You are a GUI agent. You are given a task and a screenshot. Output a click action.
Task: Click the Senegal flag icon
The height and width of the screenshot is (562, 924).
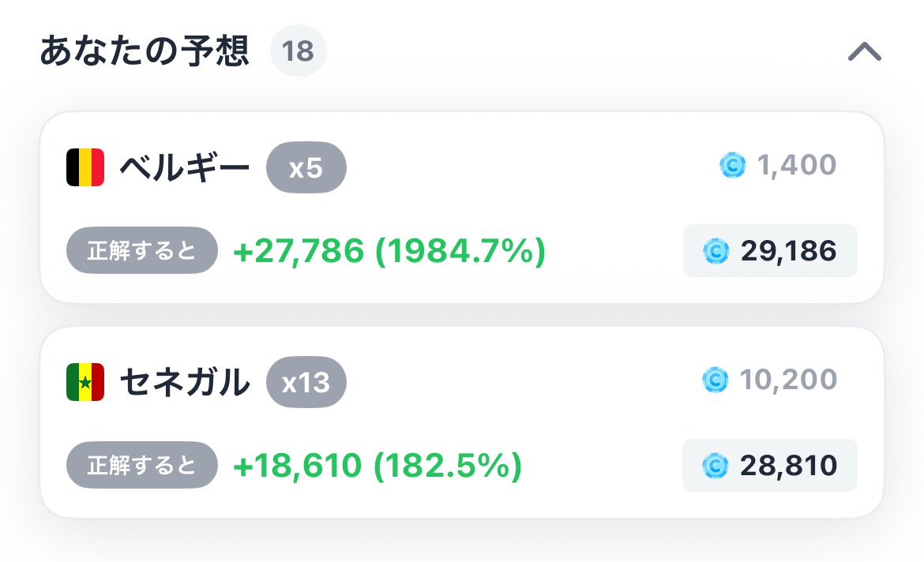pos(85,382)
